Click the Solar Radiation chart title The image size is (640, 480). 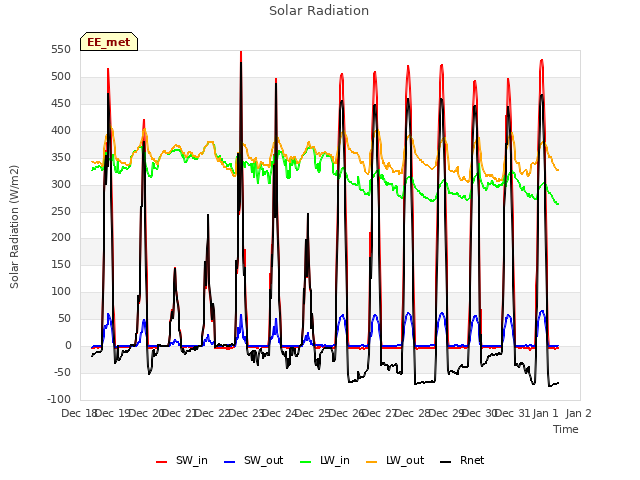point(319,11)
